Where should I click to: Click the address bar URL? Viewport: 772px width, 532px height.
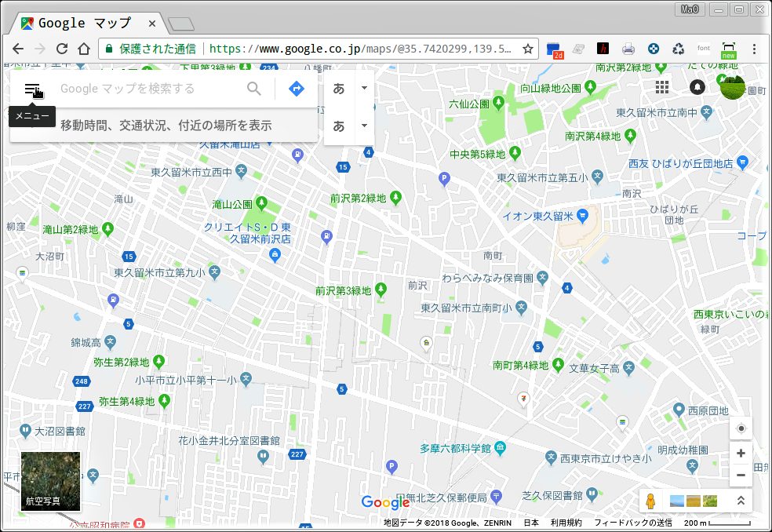click(x=360, y=49)
